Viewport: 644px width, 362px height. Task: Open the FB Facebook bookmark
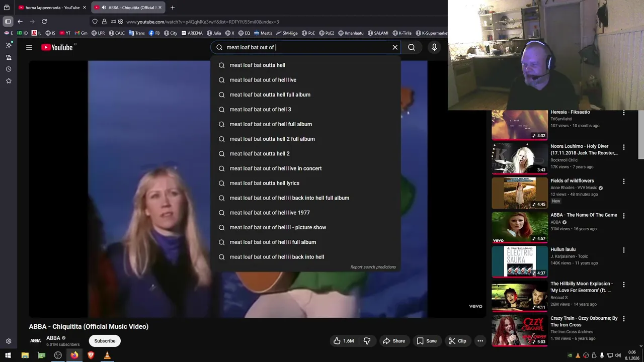point(154,33)
